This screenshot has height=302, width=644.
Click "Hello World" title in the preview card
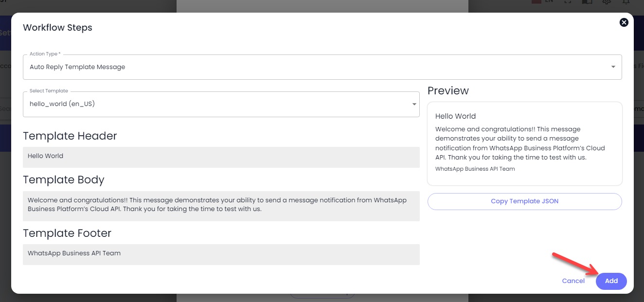pyautogui.click(x=455, y=116)
